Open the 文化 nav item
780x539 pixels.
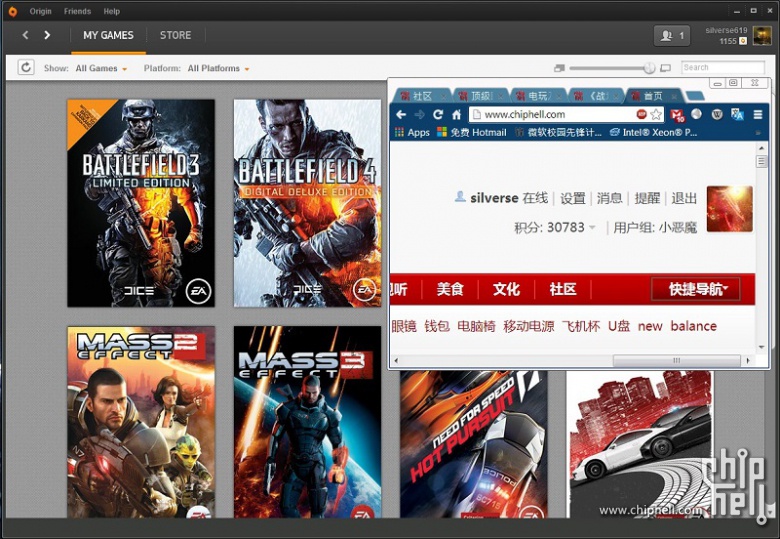[506, 289]
